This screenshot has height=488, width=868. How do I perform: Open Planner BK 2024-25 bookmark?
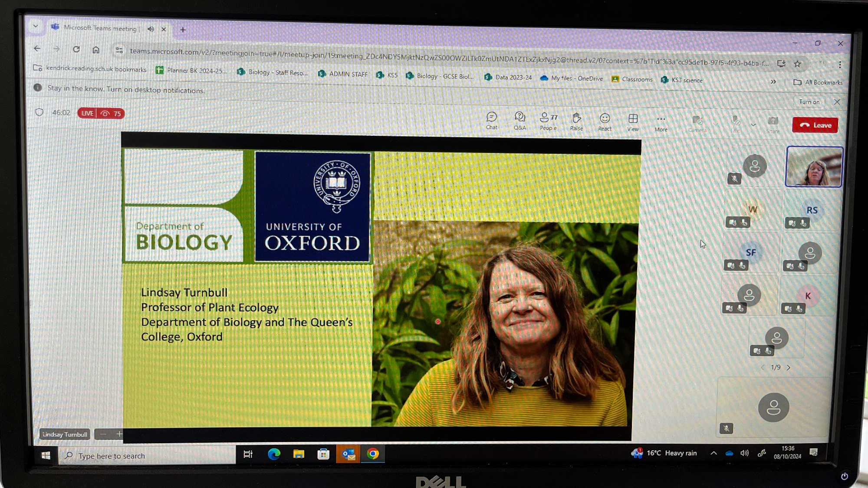[191, 70]
